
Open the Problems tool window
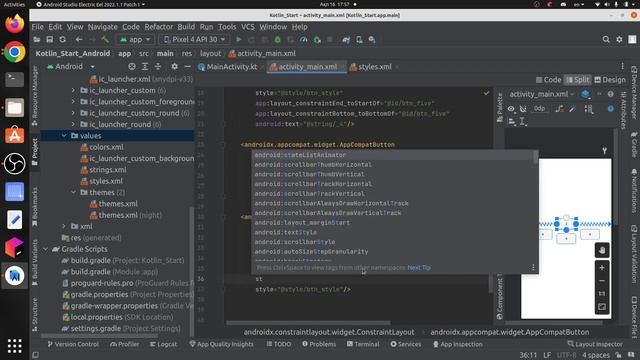(319, 344)
